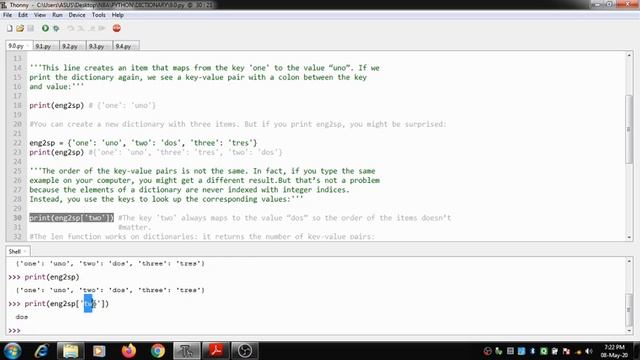Launch Firefox from the taskbar
Image resolution: width=640 pixels, height=360 pixels.
(x=129, y=351)
